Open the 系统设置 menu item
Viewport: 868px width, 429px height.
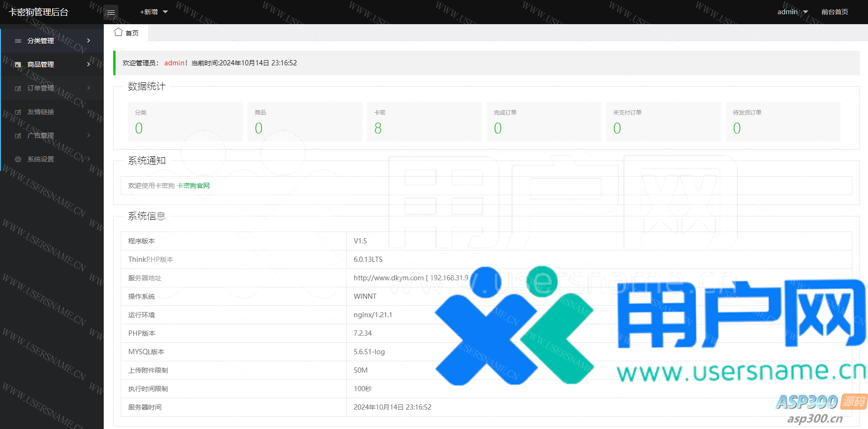(41, 160)
